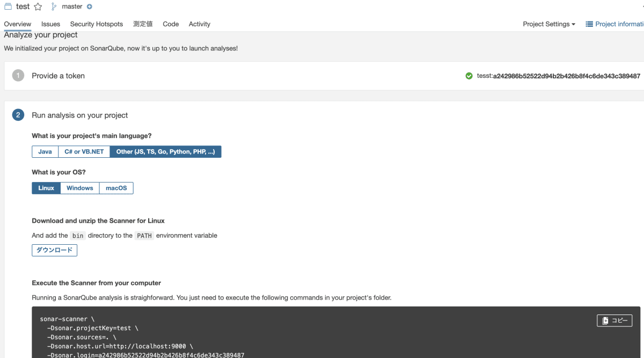Click the 'Analyze your project' heading
This screenshot has height=358, width=644.
[x=41, y=35]
